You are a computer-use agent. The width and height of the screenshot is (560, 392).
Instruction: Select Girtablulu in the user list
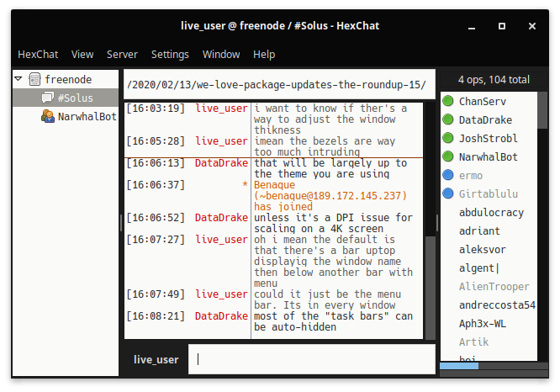[489, 194]
